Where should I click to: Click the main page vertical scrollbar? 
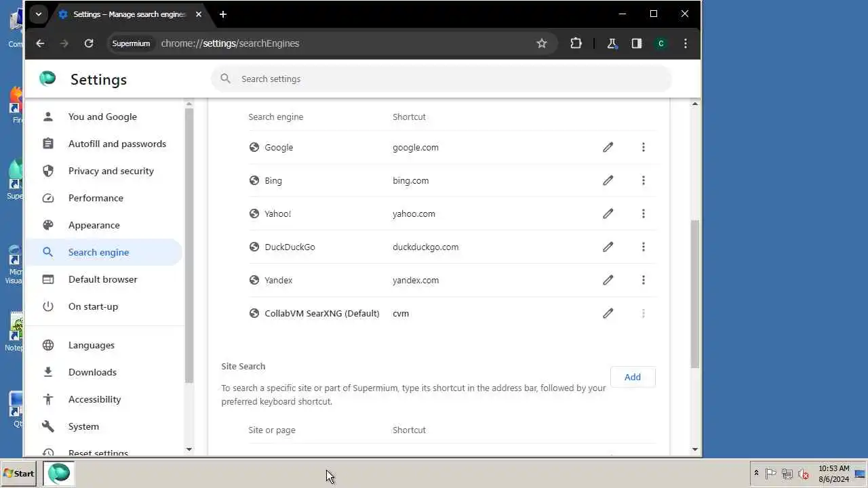tap(694, 293)
